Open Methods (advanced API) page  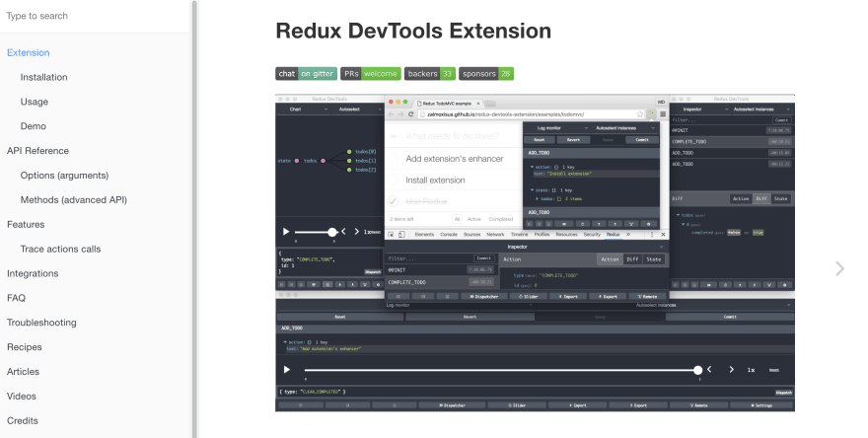click(x=74, y=200)
